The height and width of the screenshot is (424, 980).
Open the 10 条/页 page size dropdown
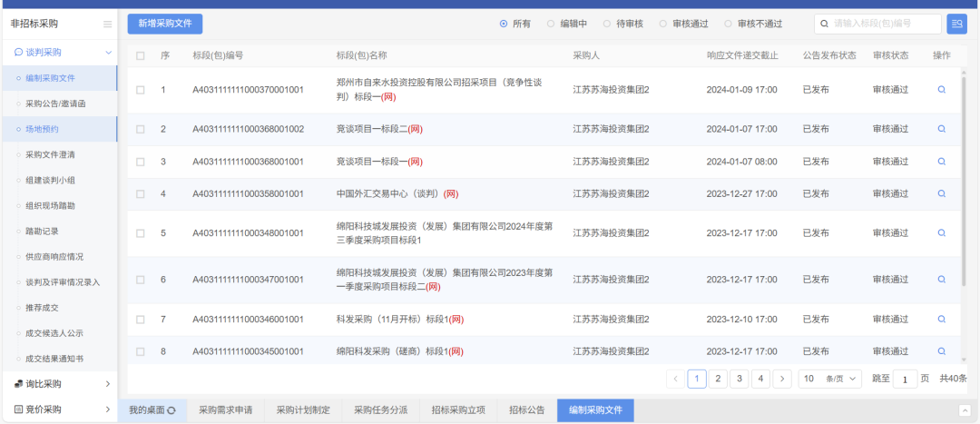click(829, 379)
